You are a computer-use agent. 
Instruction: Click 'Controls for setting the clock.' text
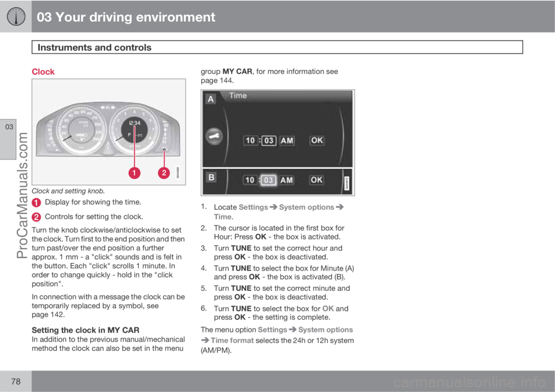(x=94, y=217)
